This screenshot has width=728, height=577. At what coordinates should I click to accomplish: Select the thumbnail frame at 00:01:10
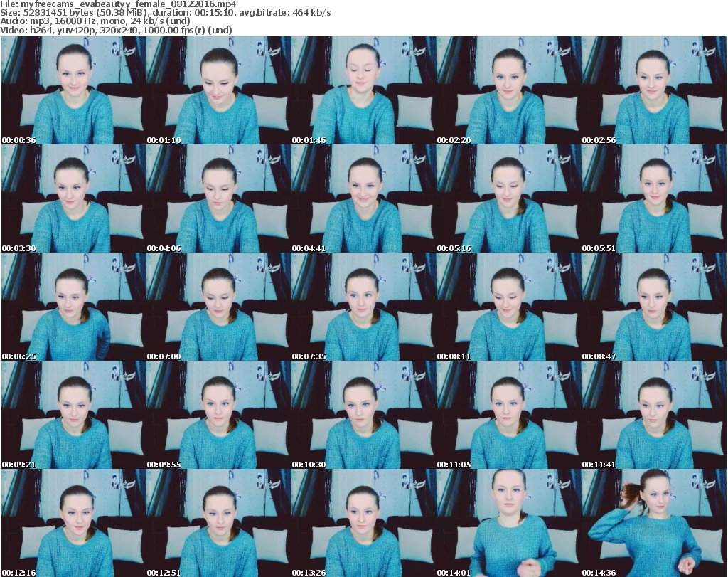point(219,90)
